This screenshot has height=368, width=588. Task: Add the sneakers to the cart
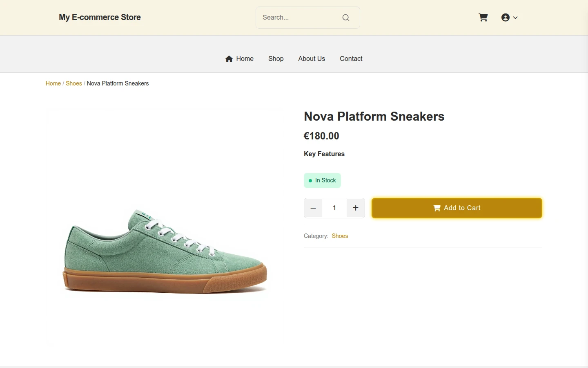pyautogui.click(x=457, y=208)
